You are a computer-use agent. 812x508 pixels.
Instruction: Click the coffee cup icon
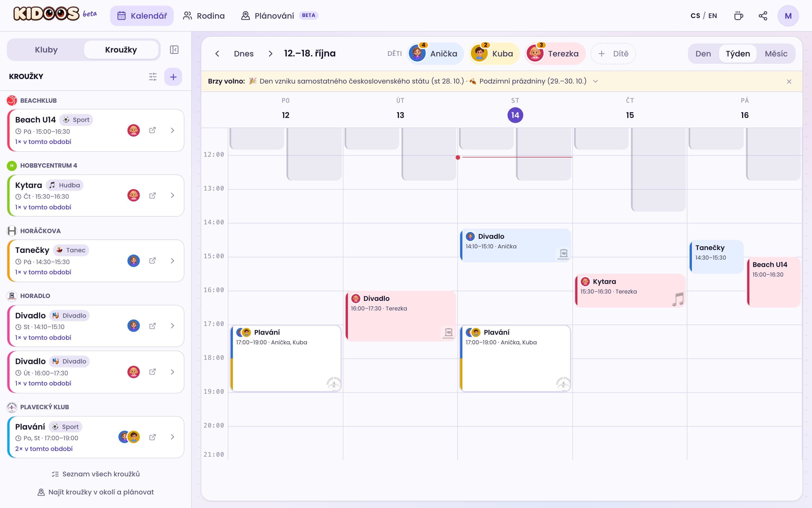pos(738,16)
